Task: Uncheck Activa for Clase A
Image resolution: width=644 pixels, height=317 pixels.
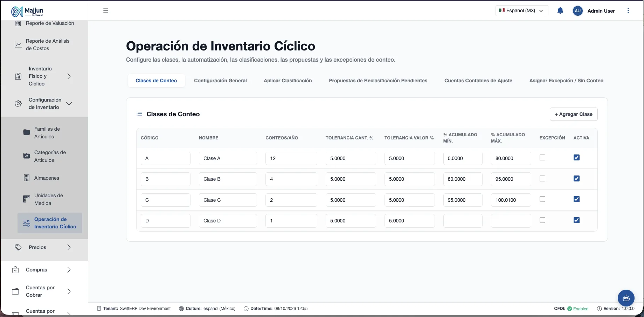Action: pyautogui.click(x=576, y=158)
